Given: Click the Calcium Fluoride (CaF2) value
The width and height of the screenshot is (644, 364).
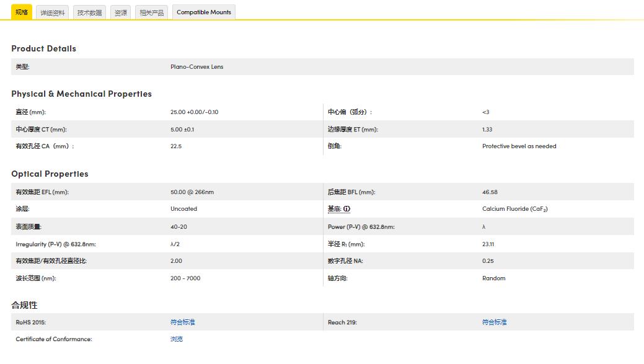Looking at the screenshot, I should pyautogui.click(x=514, y=209).
